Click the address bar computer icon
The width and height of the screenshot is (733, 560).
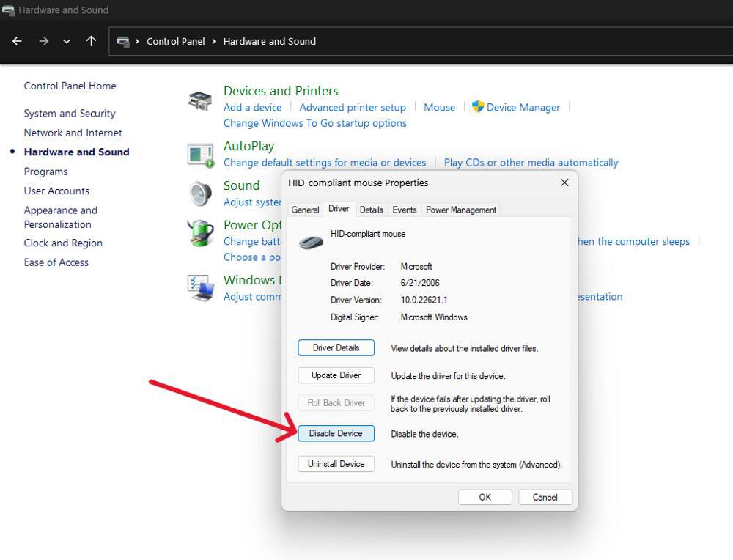[x=123, y=42]
